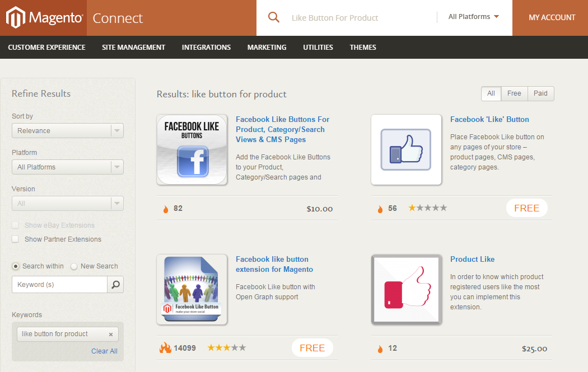Screen dimensions: 588x372
Task: Open 'Facebook Like Buttons For Product' link
Action: (x=283, y=129)
